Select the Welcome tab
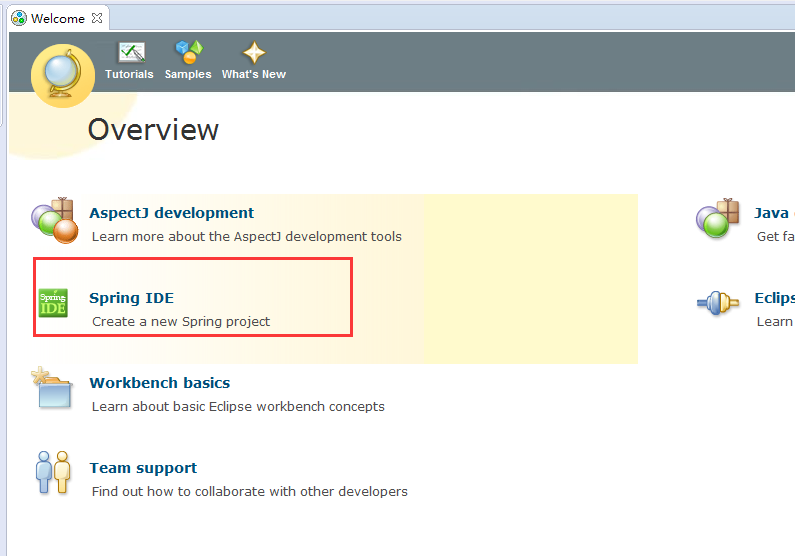The height and width of the screenshot is (556, 795). point(58,19)
